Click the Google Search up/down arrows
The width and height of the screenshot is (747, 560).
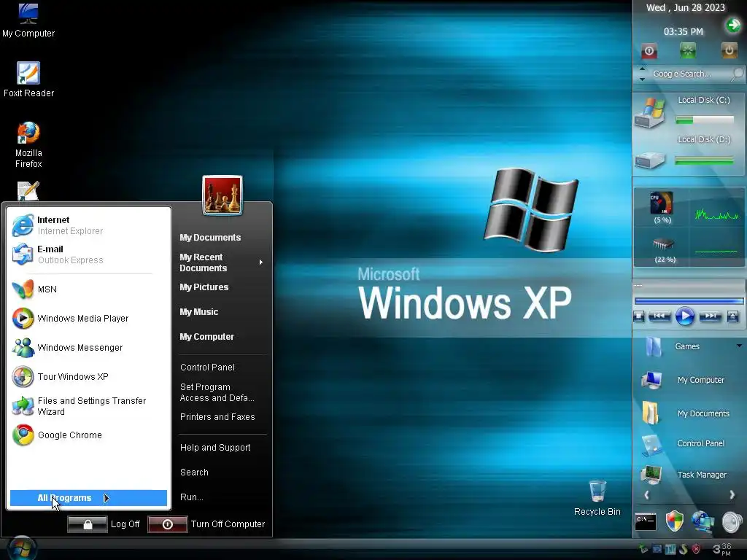642,74
